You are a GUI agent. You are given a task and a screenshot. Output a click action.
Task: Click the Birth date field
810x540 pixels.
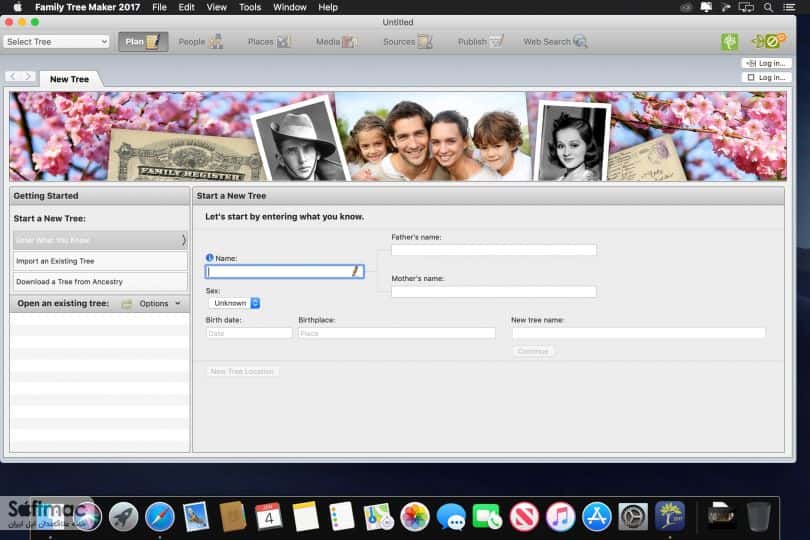(x=249, y=333)
